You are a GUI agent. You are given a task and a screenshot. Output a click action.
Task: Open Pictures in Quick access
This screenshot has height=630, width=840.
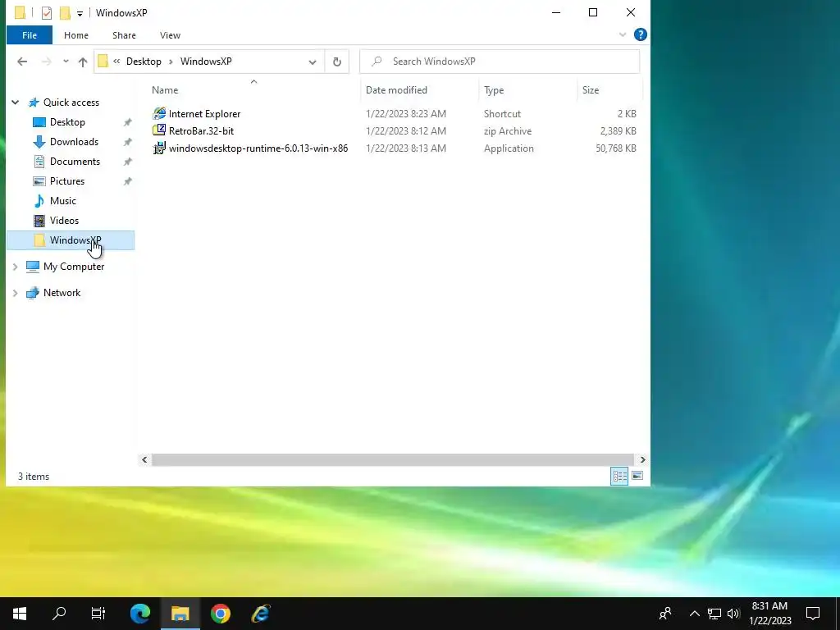coord(67,181)
